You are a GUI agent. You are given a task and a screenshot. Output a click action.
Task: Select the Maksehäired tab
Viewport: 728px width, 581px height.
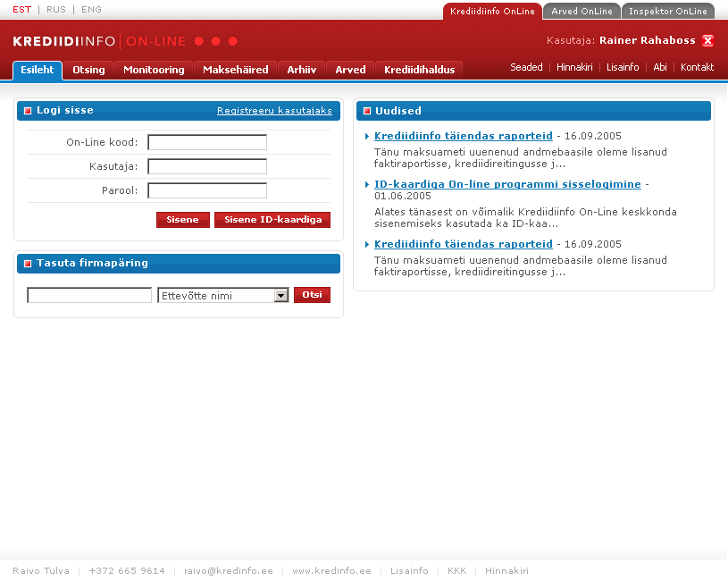point(236,70)
